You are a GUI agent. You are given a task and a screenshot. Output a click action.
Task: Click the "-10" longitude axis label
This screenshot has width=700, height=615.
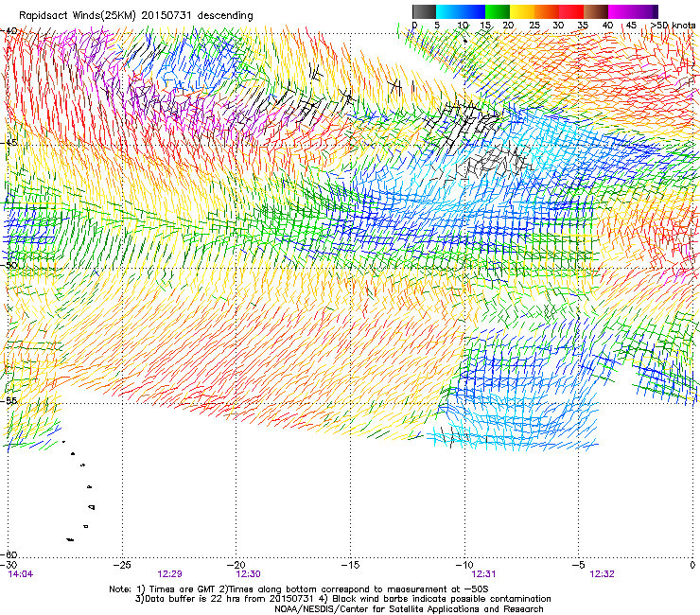(x=464, y=565)
